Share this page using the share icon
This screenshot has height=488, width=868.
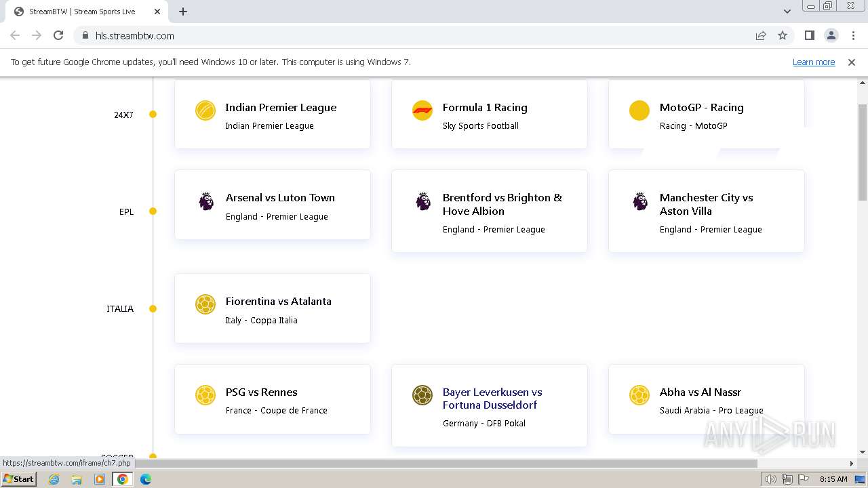coord(761,35)
